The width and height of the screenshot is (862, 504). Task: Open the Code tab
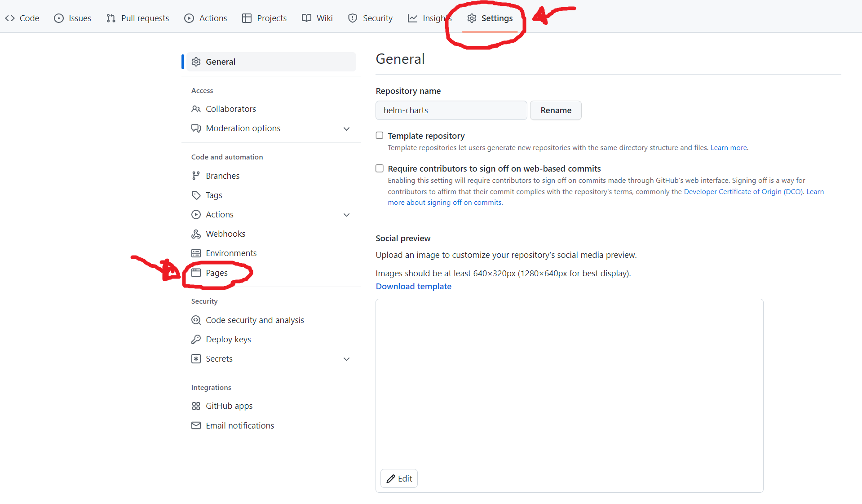tap(22, 18)
